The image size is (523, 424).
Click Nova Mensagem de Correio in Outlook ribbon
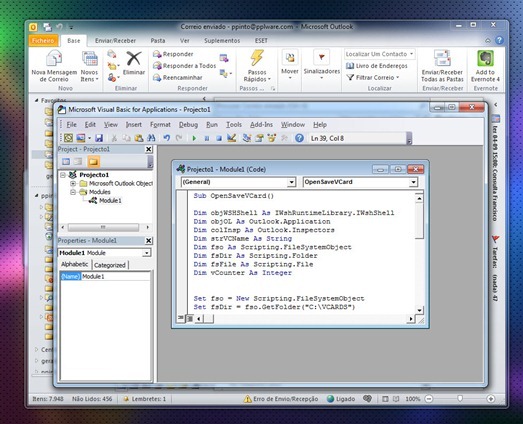click(x=54, y=66)
